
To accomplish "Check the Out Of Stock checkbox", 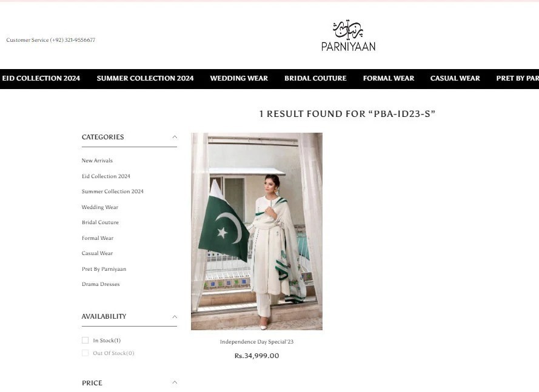I will [85, 353].
